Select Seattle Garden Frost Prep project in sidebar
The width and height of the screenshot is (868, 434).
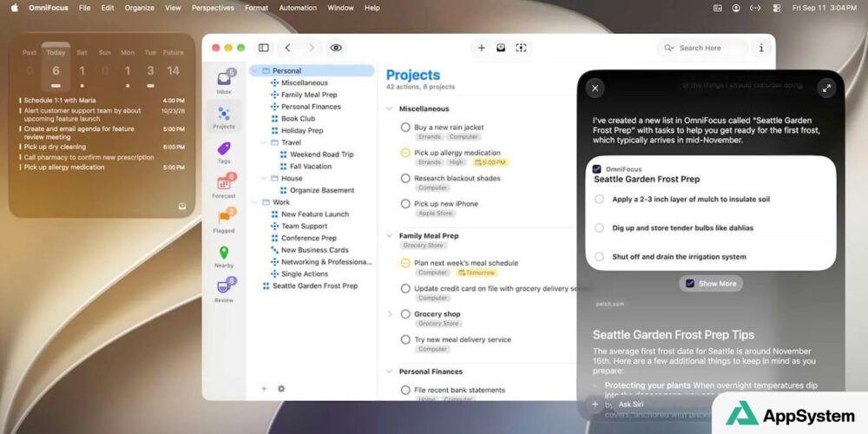[315, 286]
